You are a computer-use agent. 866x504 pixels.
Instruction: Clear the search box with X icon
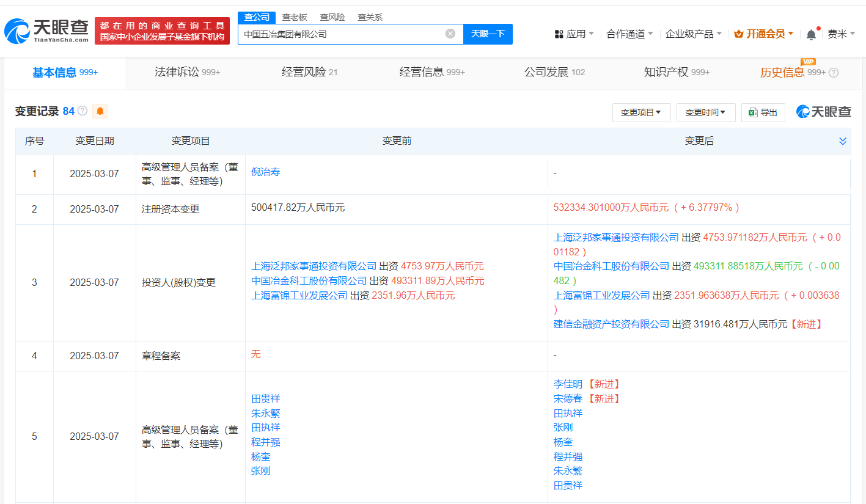click(x=450, y=34)
